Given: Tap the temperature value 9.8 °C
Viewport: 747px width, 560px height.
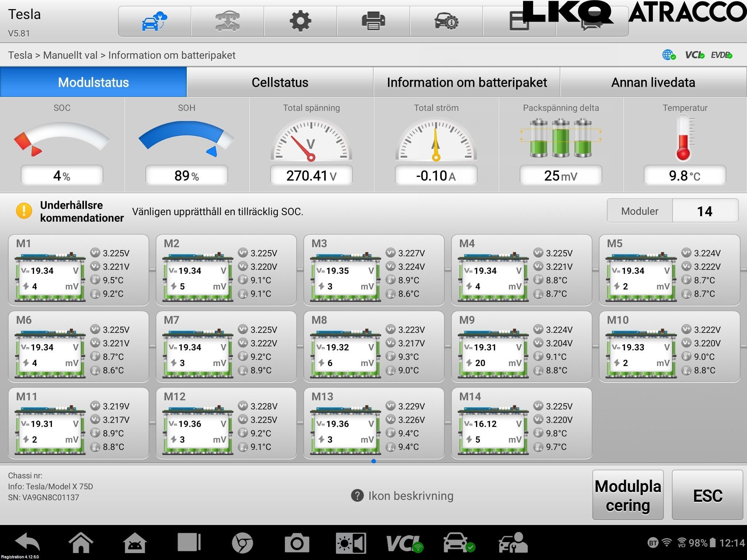Looking at the screenshot, I should (x=685, y=175).
